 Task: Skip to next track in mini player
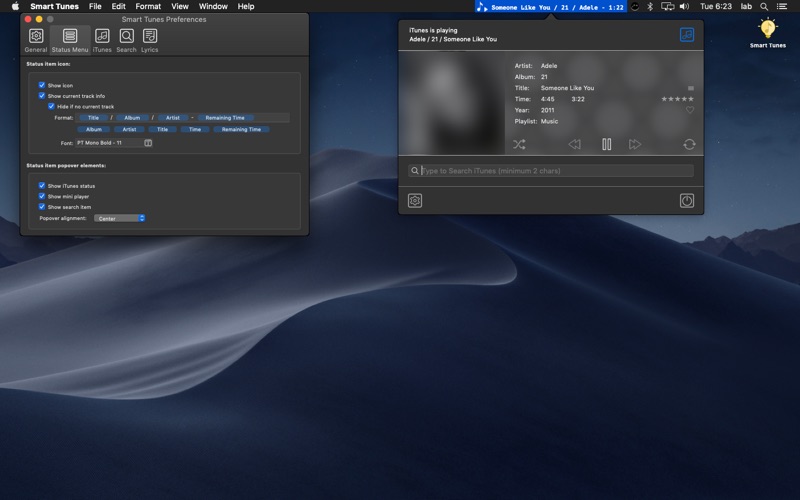[635, 144]
